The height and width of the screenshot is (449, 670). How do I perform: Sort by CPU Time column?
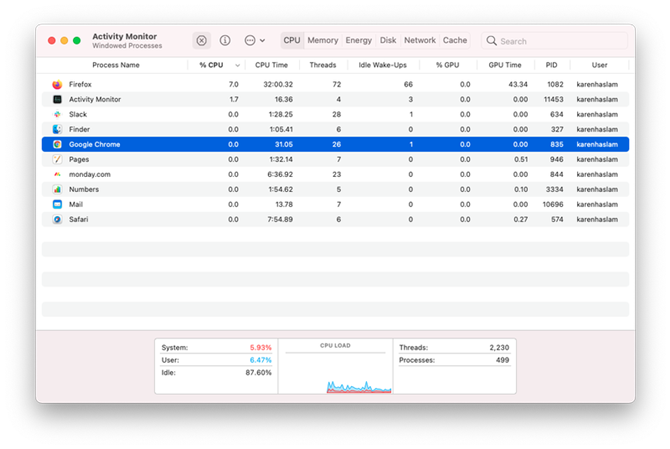coord(271,65)
